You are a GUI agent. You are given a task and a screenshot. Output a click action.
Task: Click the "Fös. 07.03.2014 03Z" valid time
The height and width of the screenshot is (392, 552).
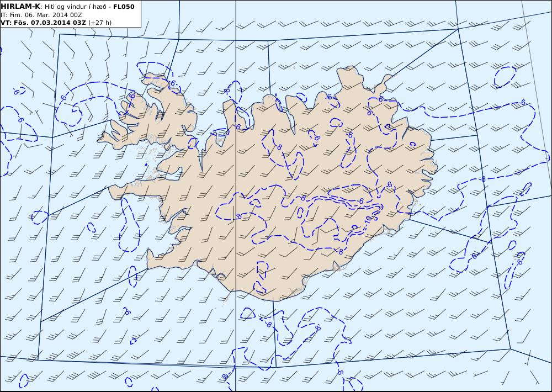pyautogui.click(x=49, y=23)
